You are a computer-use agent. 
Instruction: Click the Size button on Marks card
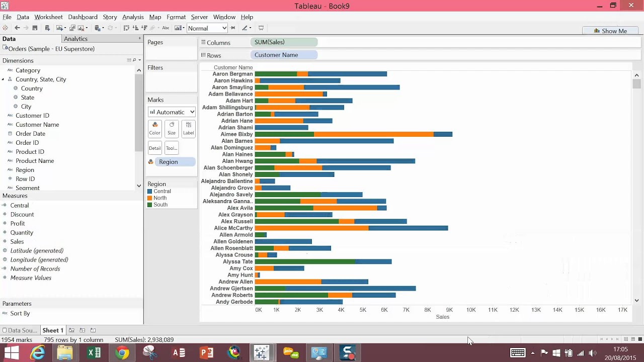tap(172, 129)
